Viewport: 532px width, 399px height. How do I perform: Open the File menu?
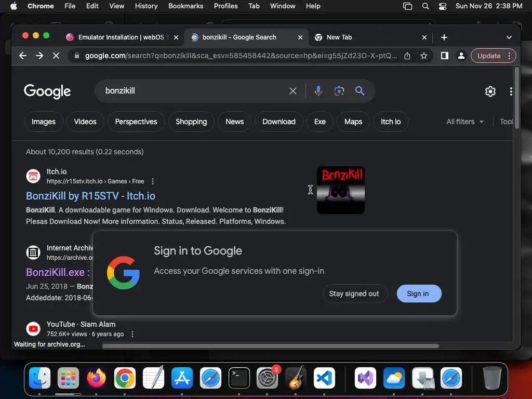point(70,6)
